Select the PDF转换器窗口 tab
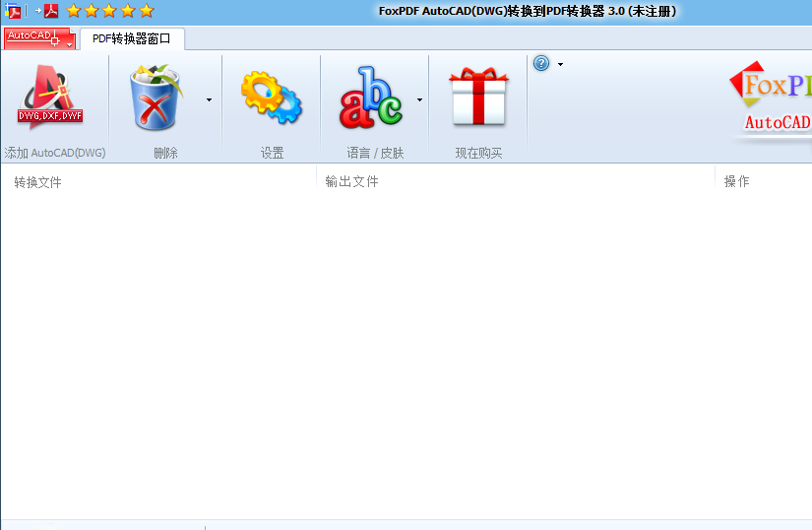 132,38
